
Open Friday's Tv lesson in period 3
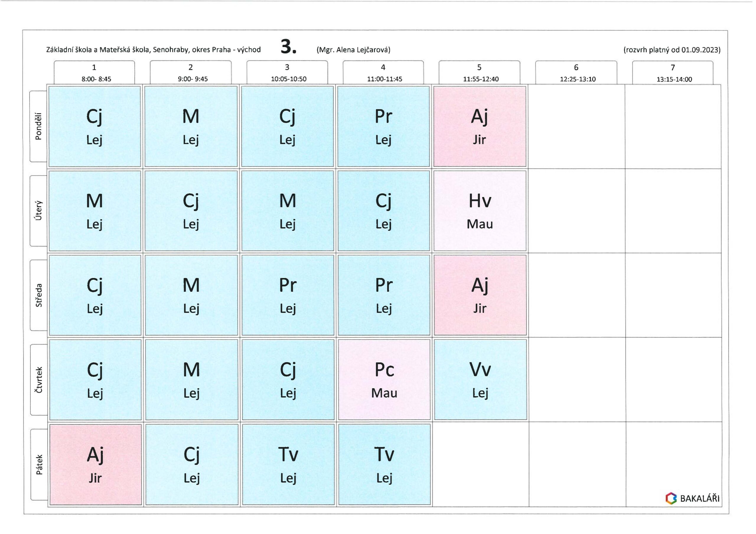point(289,465)
